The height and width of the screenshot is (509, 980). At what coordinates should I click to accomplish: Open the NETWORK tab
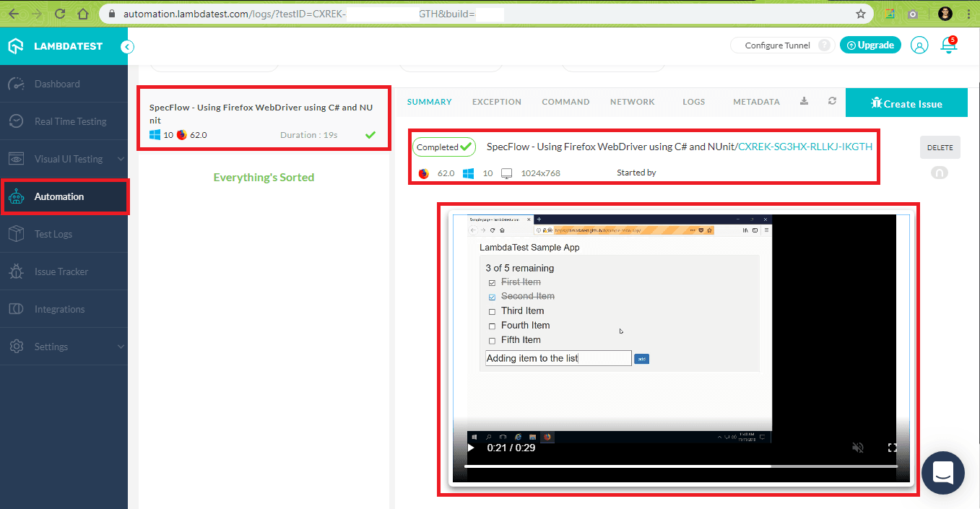coord(632,102)
